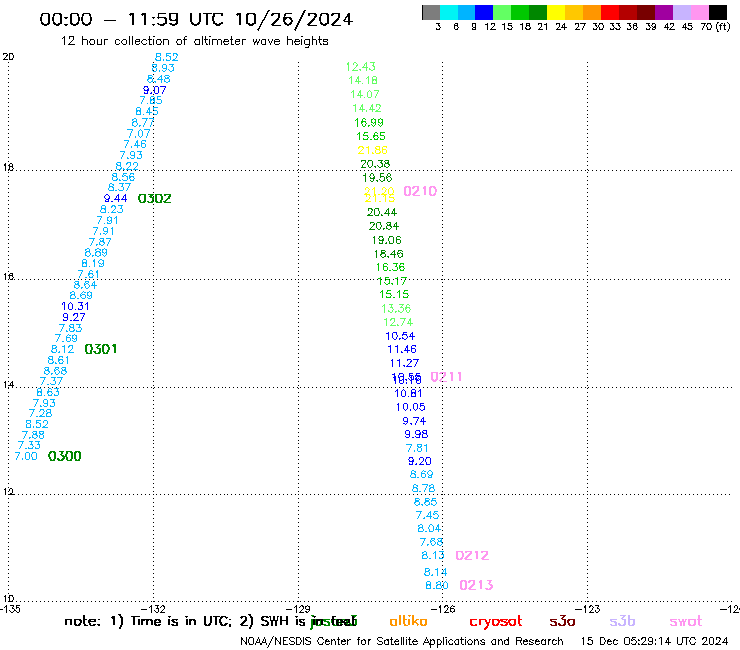Select the wave height reading 12.43
Screen dimensions: 740x650
[361, 67]
